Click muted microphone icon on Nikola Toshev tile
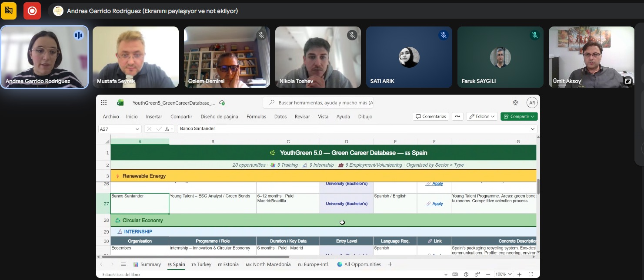Viewport: 644px width, 280px height. [x=352, y=35]
